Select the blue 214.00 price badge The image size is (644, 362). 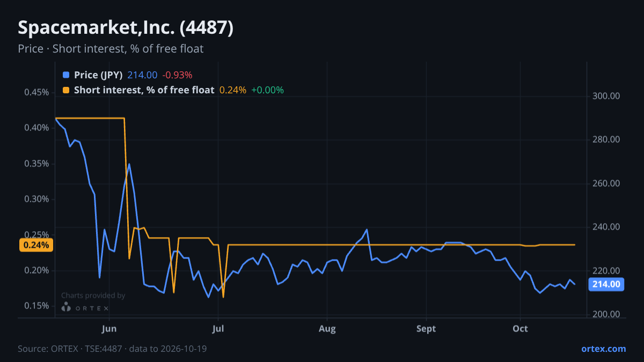pyautogui.click(x=606, y=284)
